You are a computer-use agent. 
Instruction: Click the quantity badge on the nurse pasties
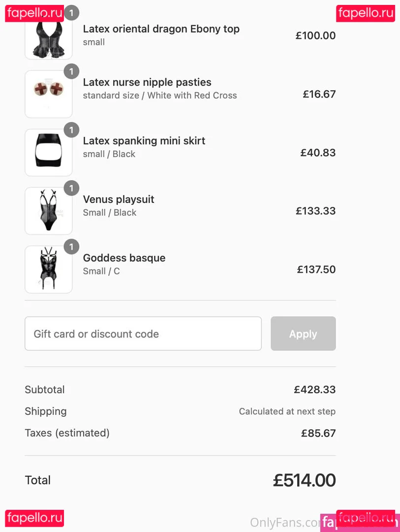click(x=71, y=71)
